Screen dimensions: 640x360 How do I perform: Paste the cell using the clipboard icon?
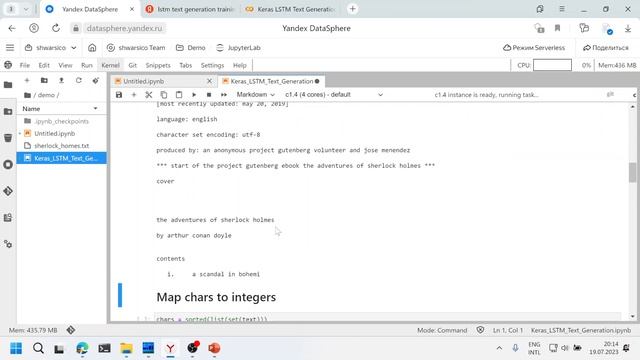point(179,95)
